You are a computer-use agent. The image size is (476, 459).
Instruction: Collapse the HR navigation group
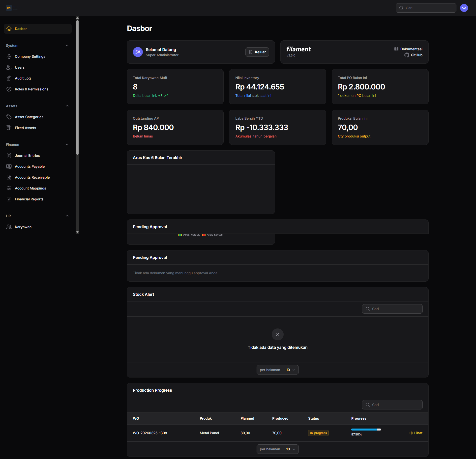click(x=67, y=216)
